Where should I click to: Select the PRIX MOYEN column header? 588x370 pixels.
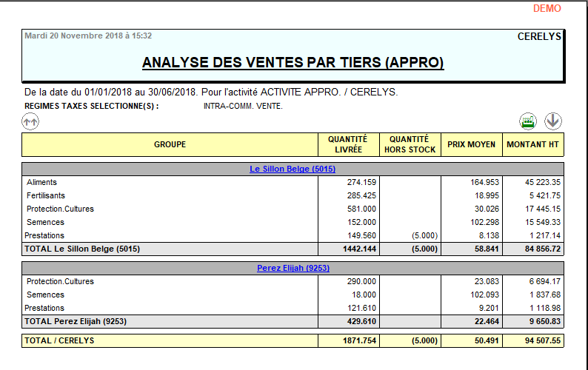471,144
